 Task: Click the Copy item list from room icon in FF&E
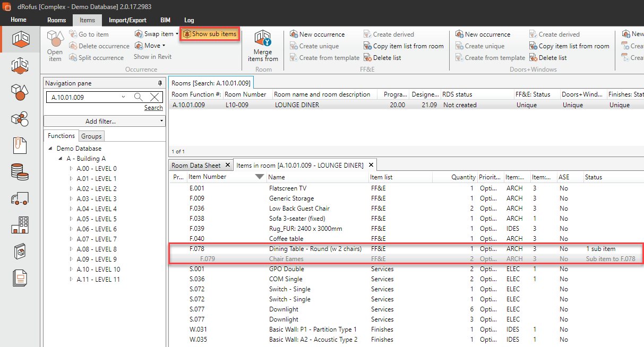click(368, 46)
